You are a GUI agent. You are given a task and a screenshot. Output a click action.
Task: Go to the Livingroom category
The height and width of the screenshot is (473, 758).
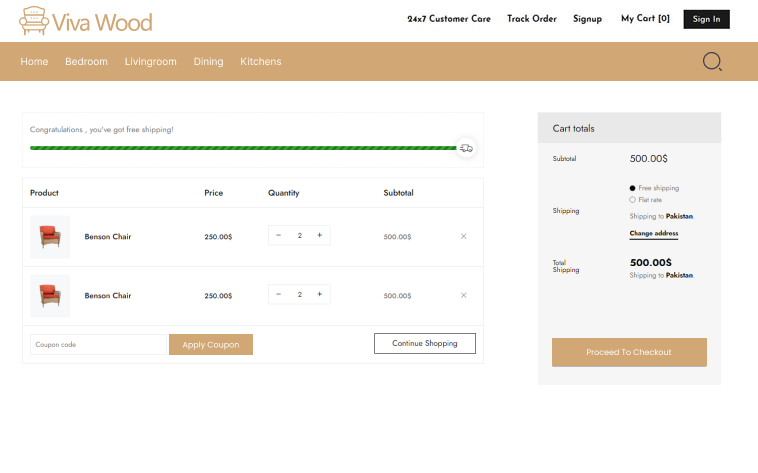pos(150,62)
